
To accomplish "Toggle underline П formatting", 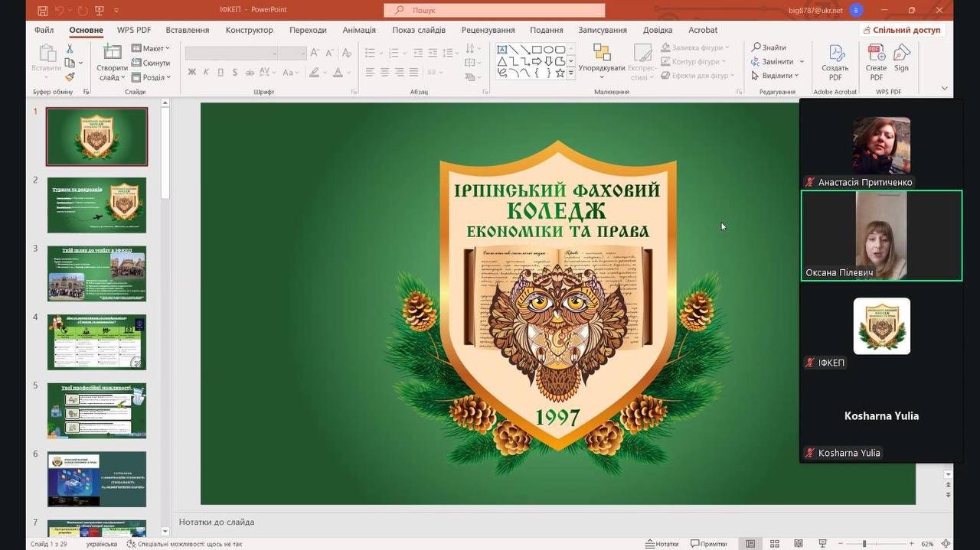I will point(220,73).
